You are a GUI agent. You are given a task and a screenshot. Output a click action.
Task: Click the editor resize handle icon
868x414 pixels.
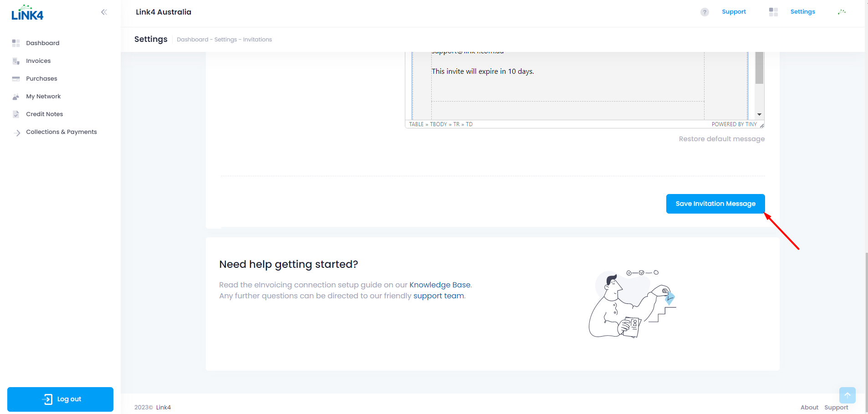coord(762,125)
